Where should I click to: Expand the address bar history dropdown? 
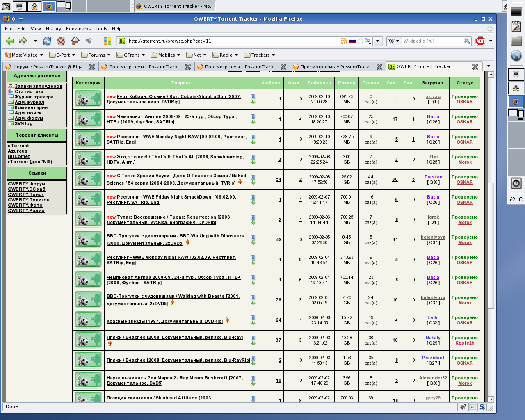click(378, 41)
